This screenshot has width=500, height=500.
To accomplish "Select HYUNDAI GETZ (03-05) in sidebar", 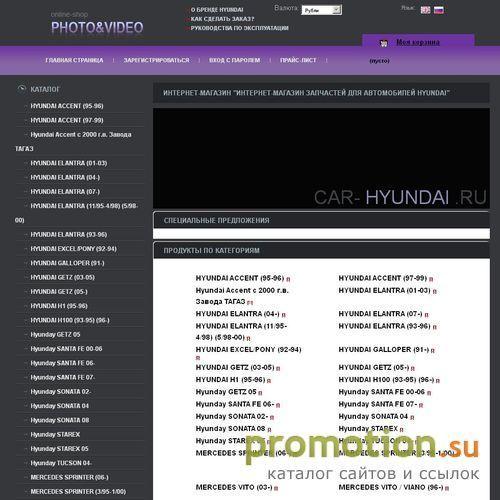I will pos(62,278).
